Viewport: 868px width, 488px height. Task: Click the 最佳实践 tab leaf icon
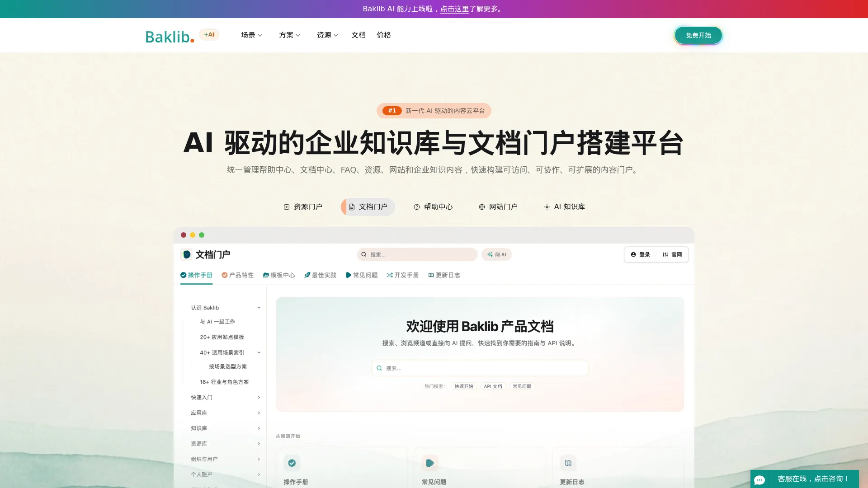pyautogui.click(x=307, y=275)
